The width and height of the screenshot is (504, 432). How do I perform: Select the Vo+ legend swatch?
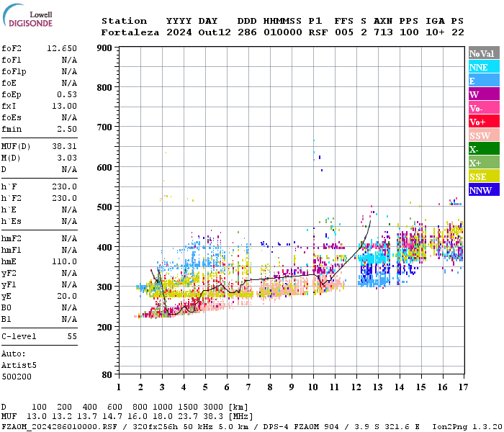click(484, 122)
